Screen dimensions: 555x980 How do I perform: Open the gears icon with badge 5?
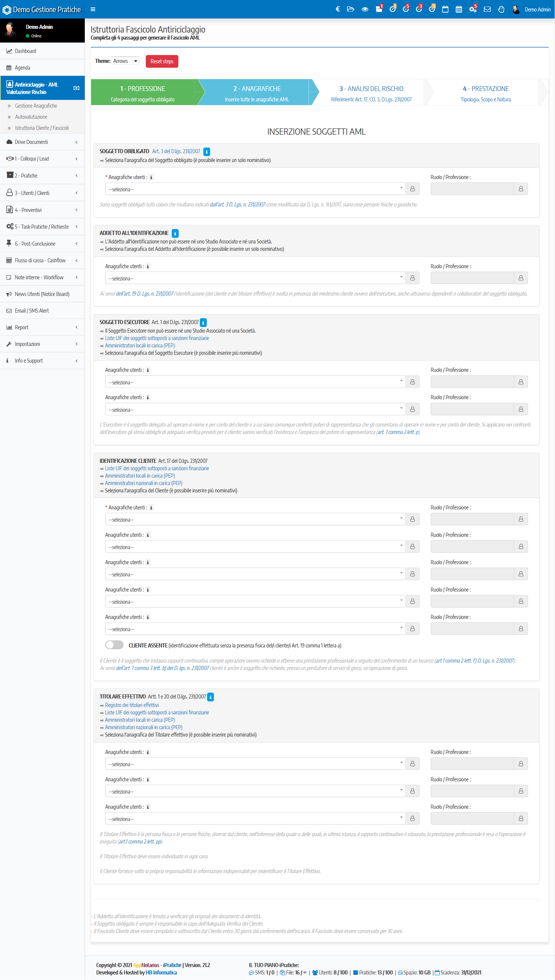(472, 9)
